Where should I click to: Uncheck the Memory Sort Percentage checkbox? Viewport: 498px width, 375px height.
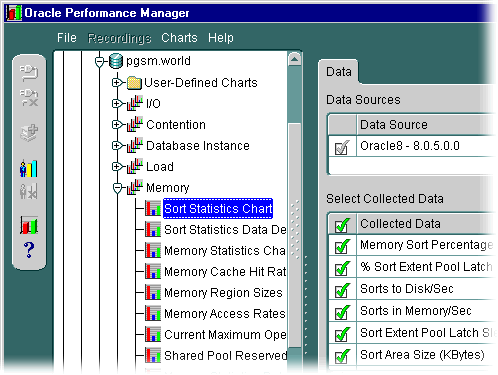click(342, 246)
